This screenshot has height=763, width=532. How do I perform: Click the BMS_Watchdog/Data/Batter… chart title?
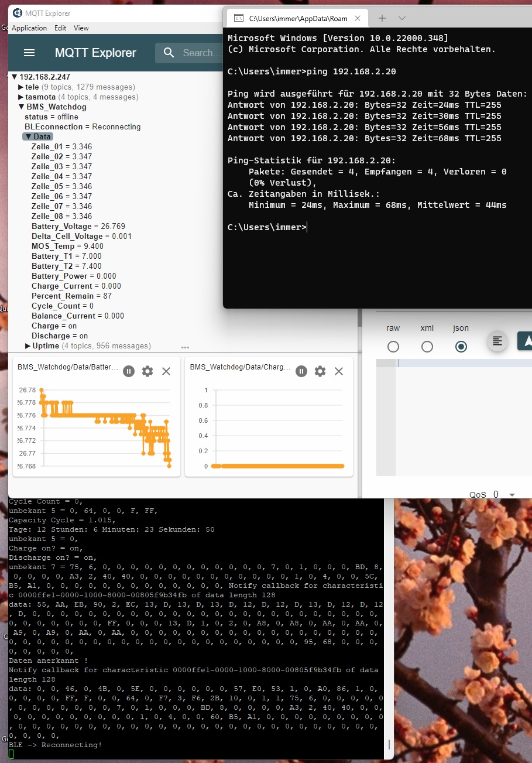pyautogui.click(x=68, y=368)
